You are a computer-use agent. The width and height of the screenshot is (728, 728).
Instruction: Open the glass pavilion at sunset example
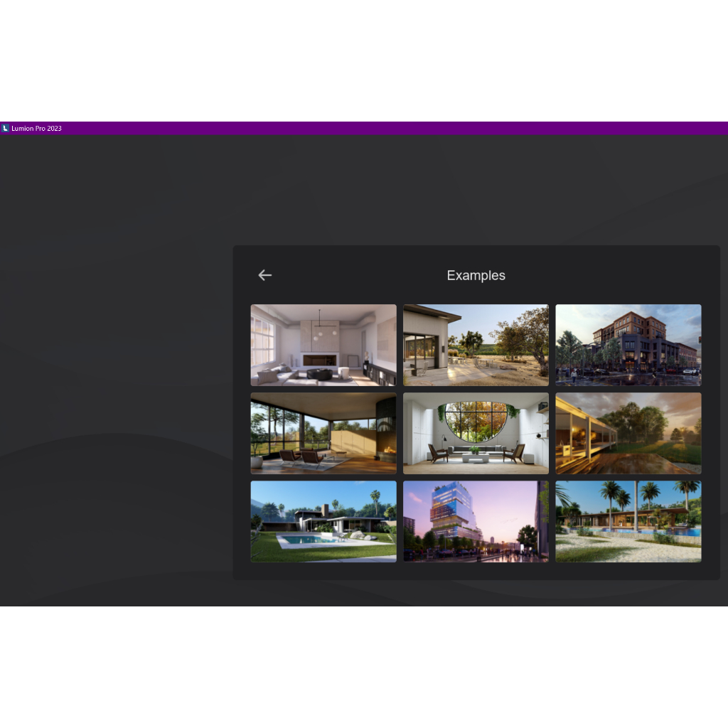628,433
